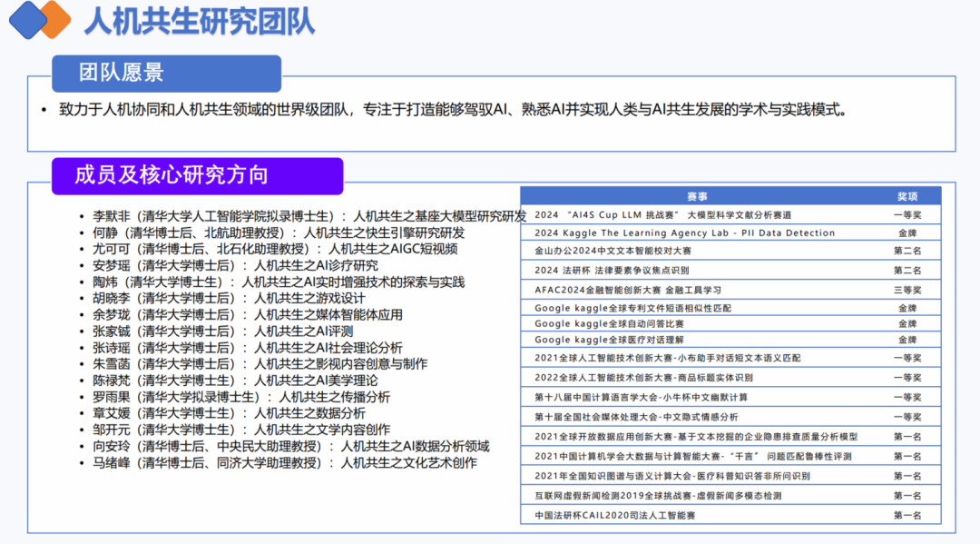The width and height of the screenshot is (980, 544).
Task: Select the member row "安梦瑶"
Action: 235,266
